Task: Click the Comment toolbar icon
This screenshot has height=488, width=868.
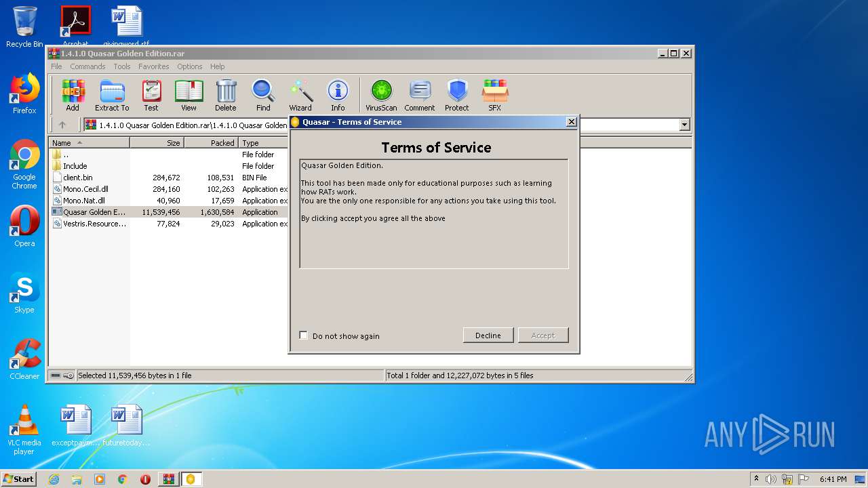Action: pos(420,96)
